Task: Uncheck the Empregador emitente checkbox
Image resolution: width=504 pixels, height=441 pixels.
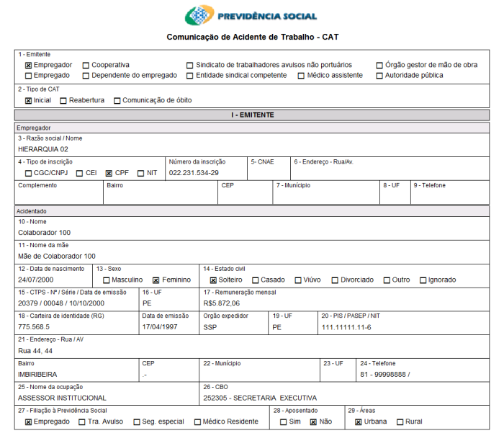Action: click(x=28, y=65)
